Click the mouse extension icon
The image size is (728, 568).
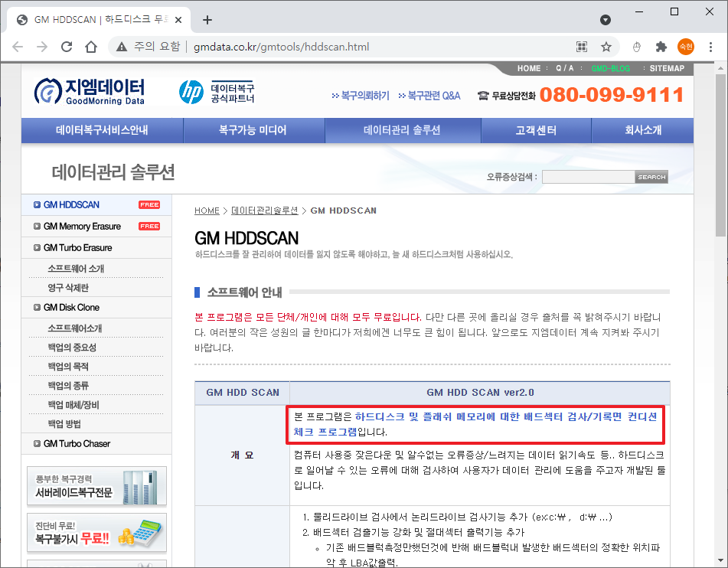[x=637, y=47]
